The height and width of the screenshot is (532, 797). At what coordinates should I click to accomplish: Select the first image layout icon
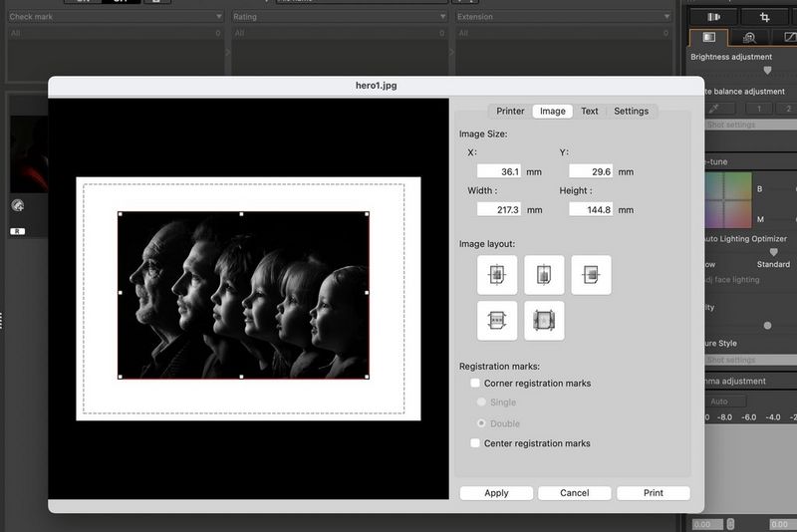(x=496, y=275)
